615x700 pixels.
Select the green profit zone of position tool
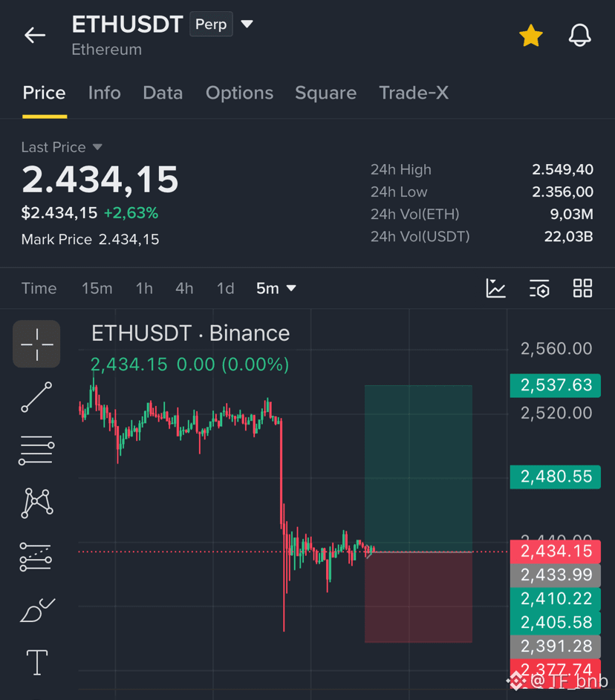[x=418, y=468]
